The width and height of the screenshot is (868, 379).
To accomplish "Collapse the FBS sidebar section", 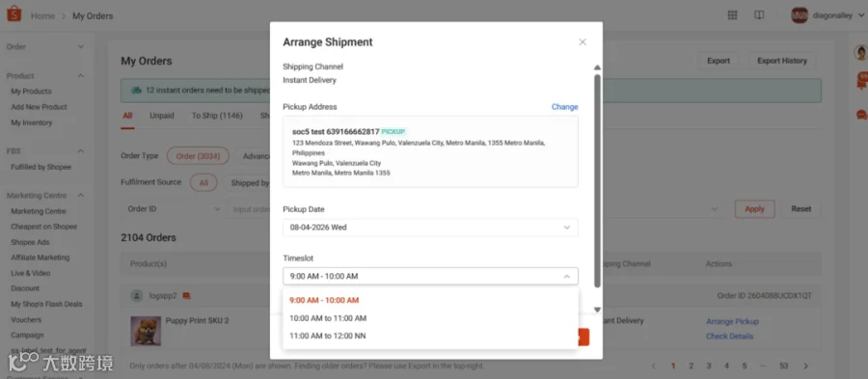I will 81,151.
